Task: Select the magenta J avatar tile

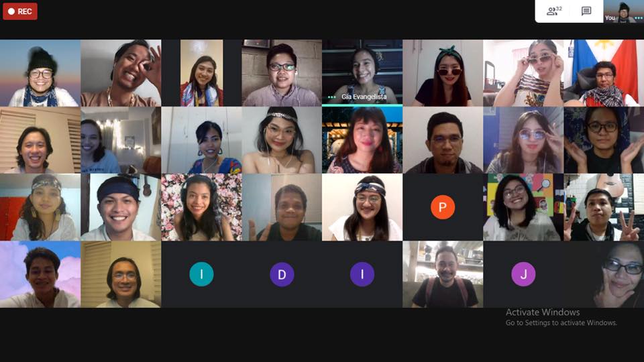Action: [x=523, y=274]
